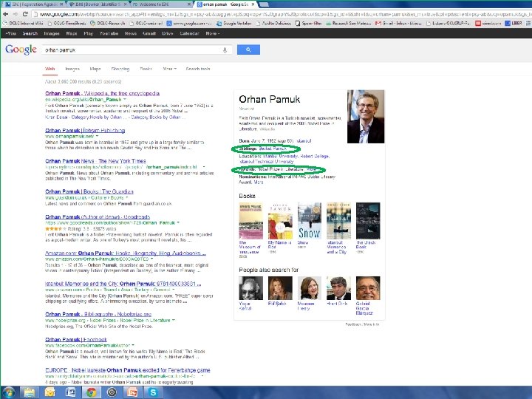Open the Windows Start orb
Viewport: 532px width, 399px height.
[x=8, y=392]
